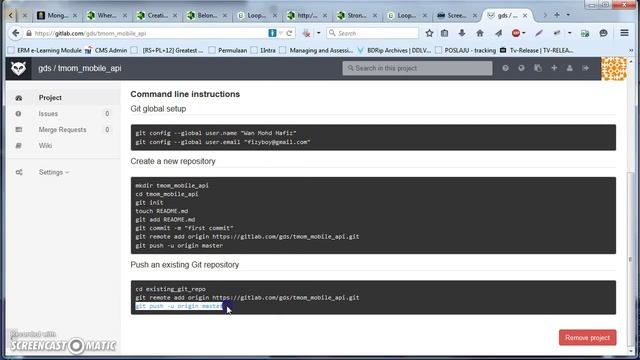The image size is (640, 360).
Task: Click the Remove project button
Action: (587, 338)
